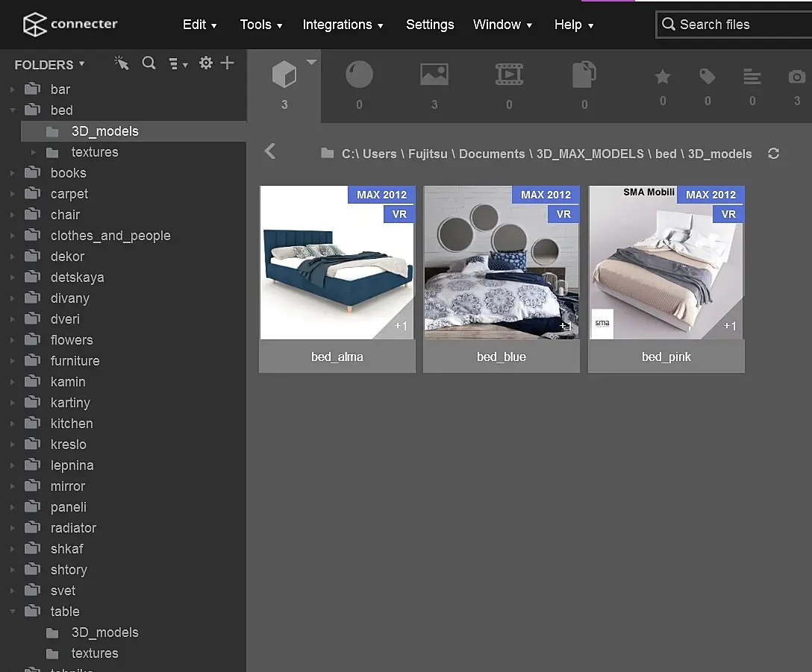
Task: Select the materials sphere filter
Action: pos(359,75)
